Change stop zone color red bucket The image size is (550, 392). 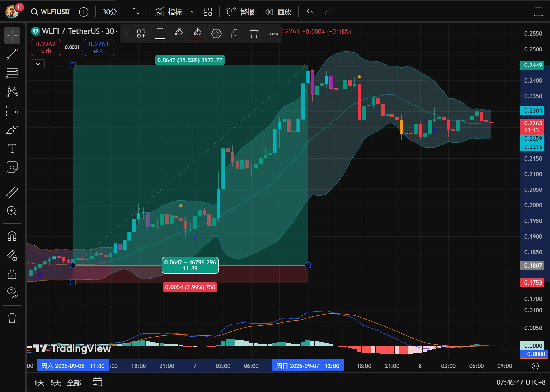197,34
